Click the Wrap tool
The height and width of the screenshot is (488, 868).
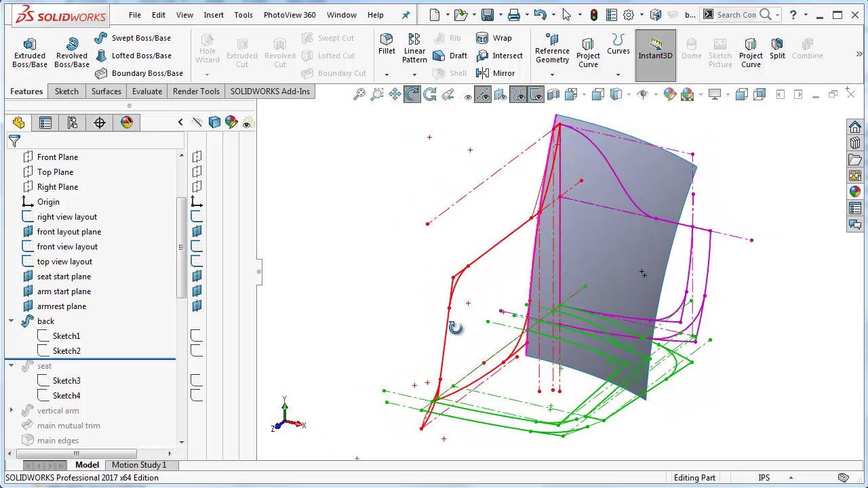pyautogui.click(x=494, y=38)
